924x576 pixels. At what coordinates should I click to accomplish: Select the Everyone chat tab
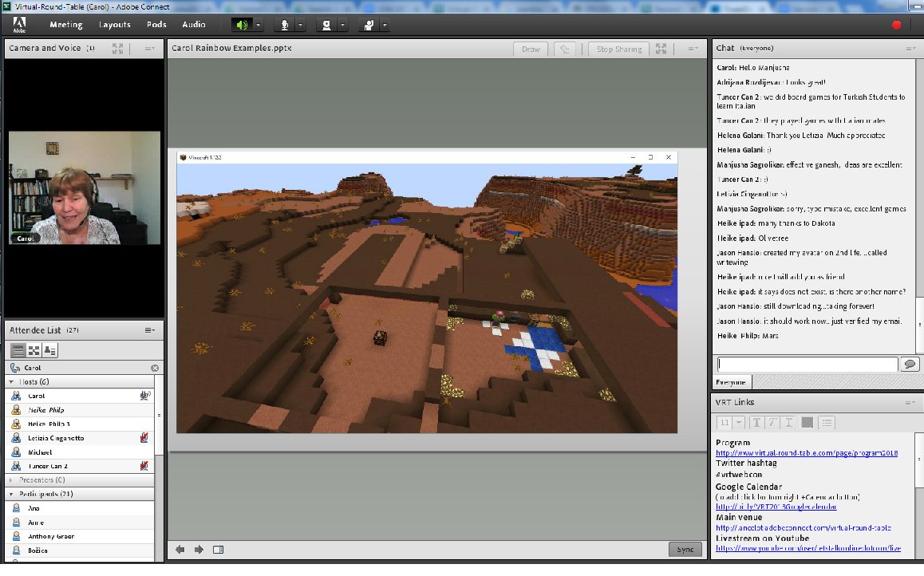tap(731, 382)
